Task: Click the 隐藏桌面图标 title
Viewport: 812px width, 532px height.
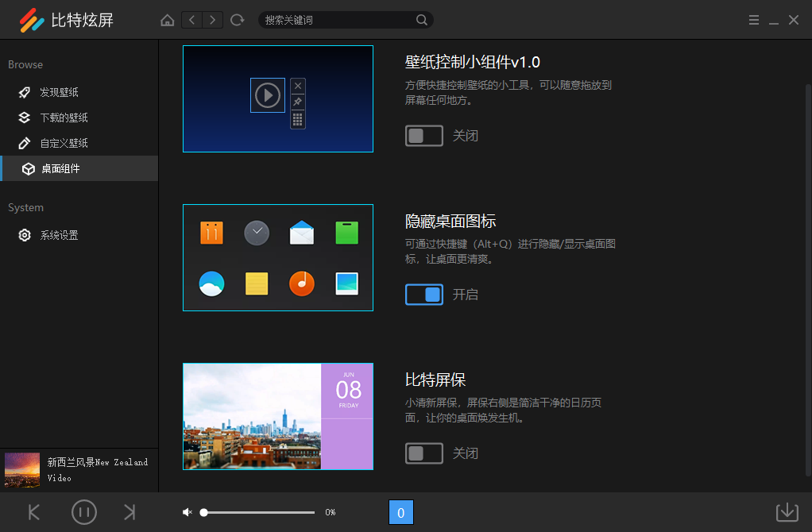Action: coord(450,221)
